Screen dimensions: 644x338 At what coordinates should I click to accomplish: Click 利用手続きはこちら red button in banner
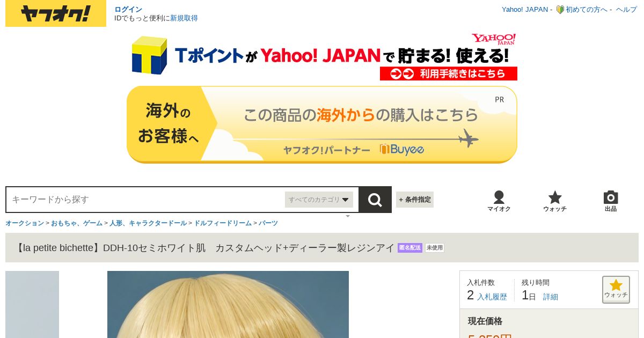(x=449, y=74)
